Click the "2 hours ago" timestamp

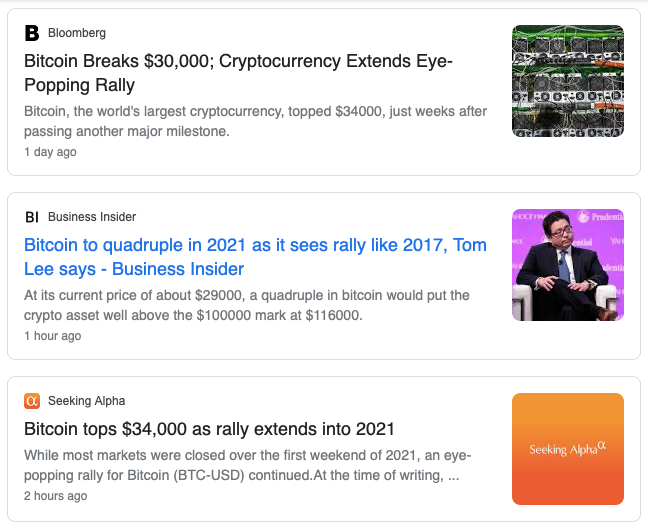(55, 495)
